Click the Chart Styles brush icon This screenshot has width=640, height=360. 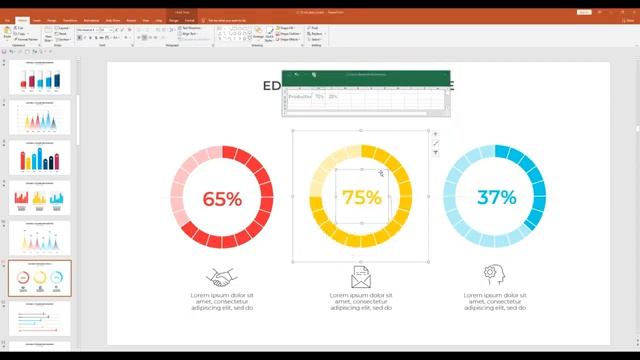[x=436, y=144]
